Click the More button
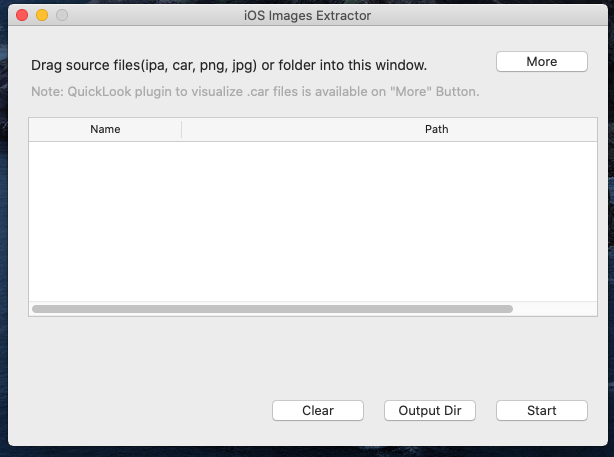This screenshot has height=457, width=614. coord(541,62)
